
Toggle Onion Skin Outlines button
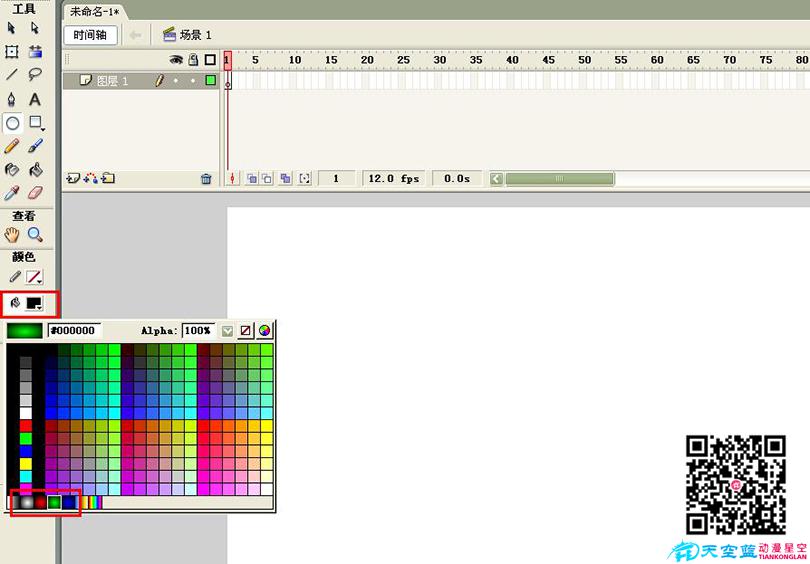[x=267, y=179]
